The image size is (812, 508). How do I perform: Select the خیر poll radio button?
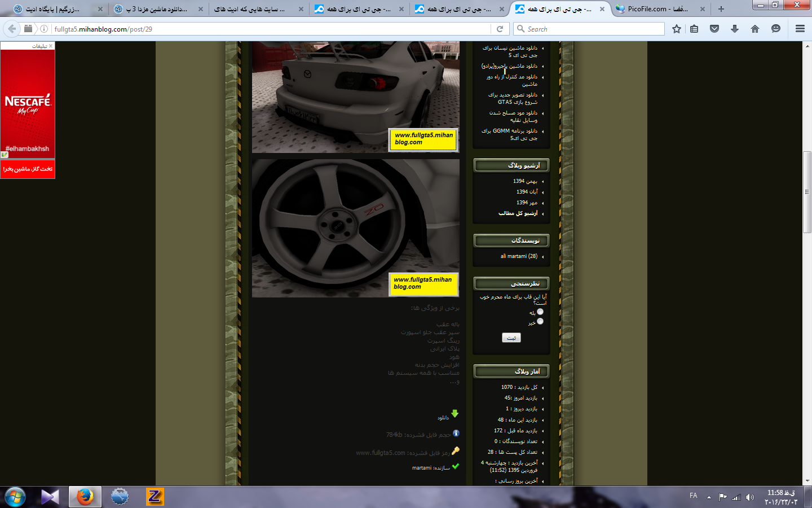click(x=540, y=321)
